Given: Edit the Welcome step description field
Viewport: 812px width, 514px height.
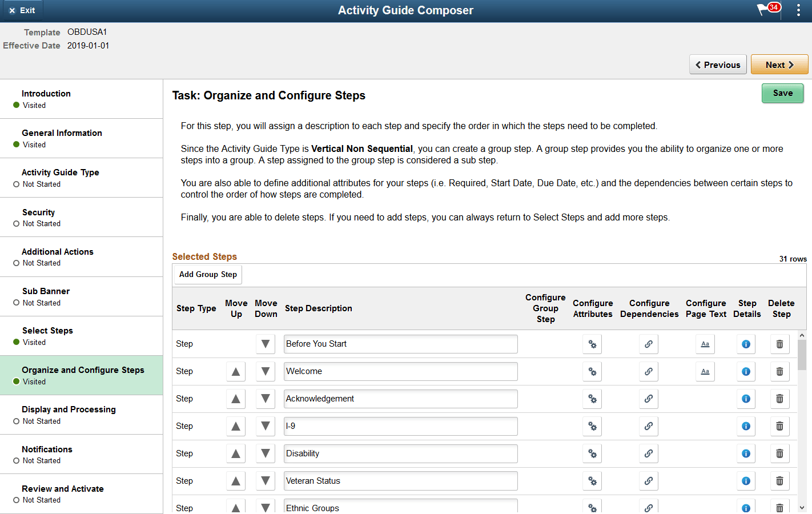Looking at the screenshot, I should coord(400,371).
